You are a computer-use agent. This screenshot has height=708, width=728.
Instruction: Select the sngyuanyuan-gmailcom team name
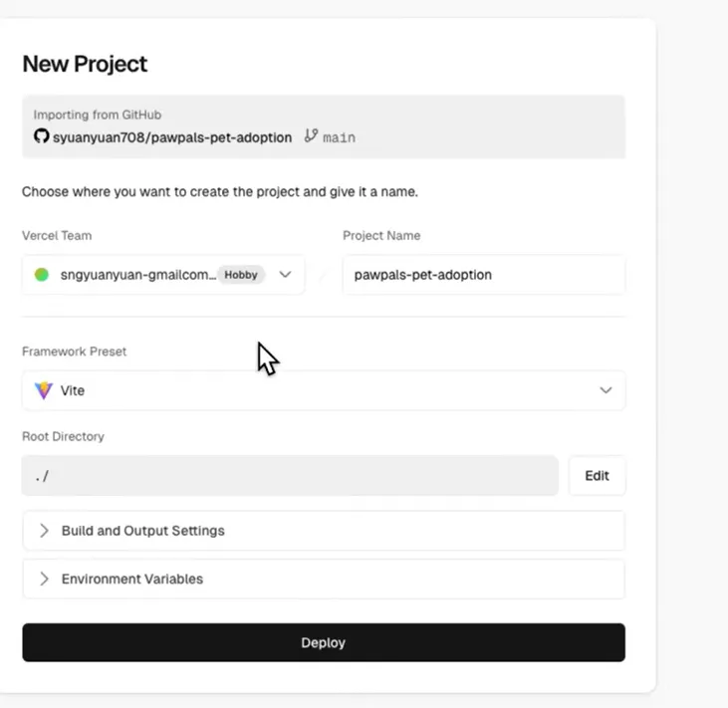click(x=137, y=275)
